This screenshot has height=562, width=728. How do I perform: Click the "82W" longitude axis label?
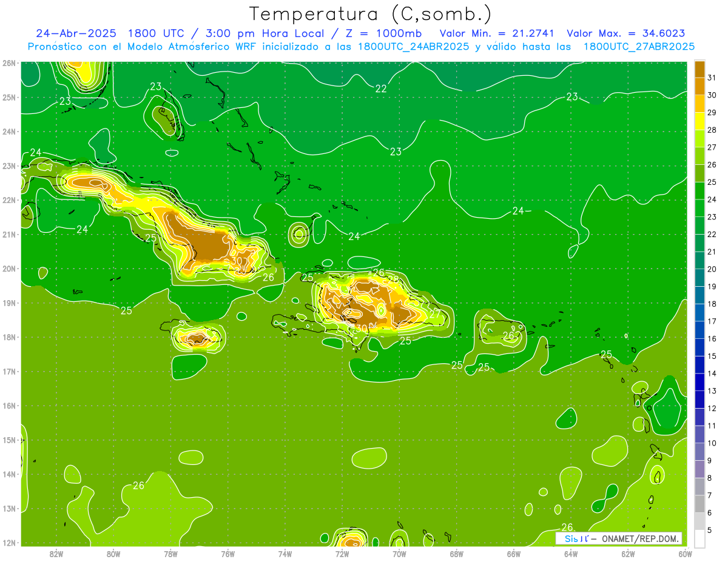pyautogui.click(x=56, y=554)
